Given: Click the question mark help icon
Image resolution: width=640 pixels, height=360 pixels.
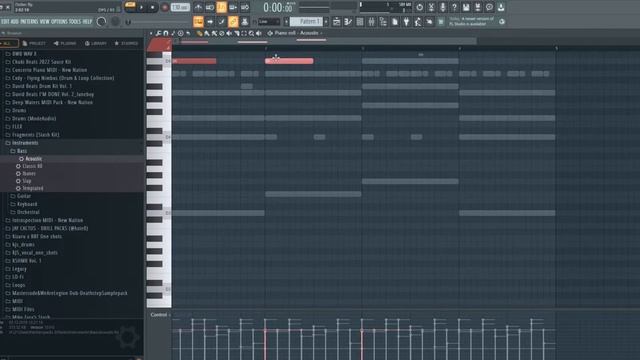Looking at the screenshot, I should pos(454,7).
